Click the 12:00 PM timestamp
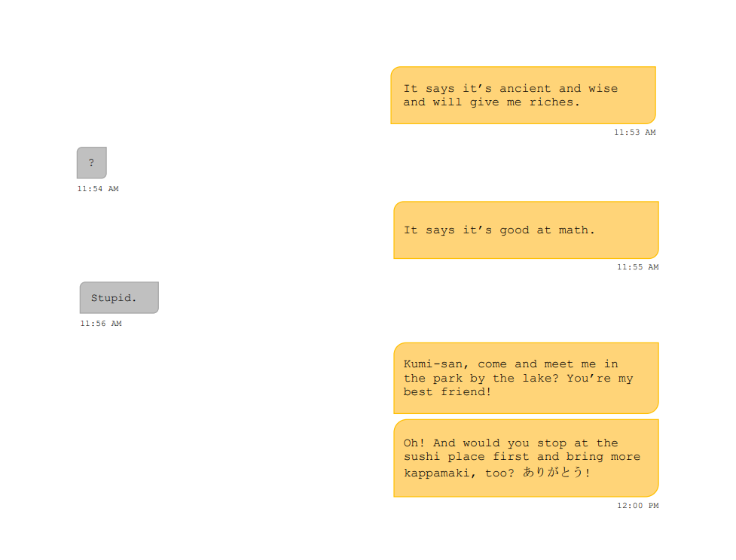The height and width of the screenshot is (560, 736). pyautogui.click(x=637, y=506)
